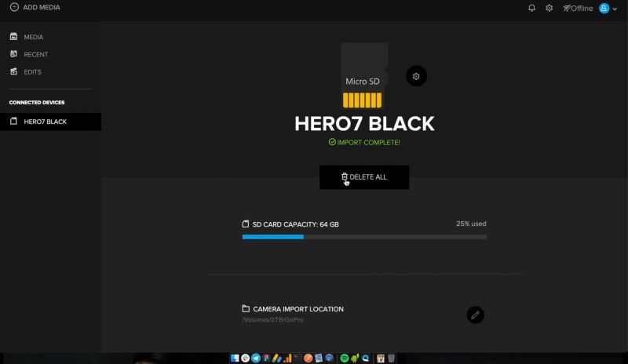Image resolution: width=628 pixels, height=364 pixels.
Task: Click the SD card capacity usage bar
Action: click(364, 237)
